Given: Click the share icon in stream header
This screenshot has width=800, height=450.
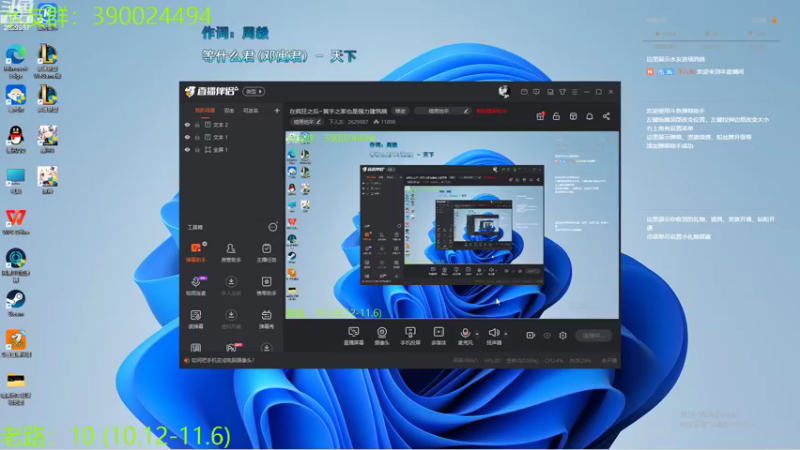Looking at the screenshot, I should pos(606,116).
